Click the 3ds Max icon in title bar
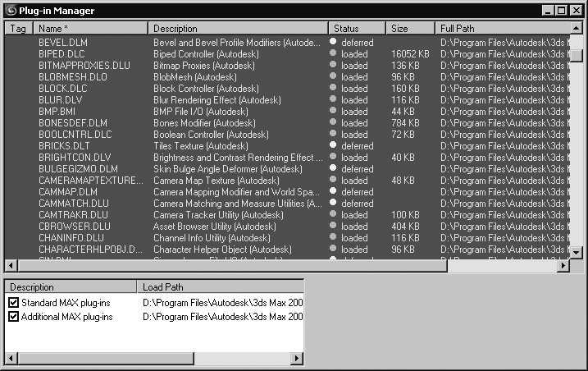Screen dimensions: 588x371 click(11, 11)
